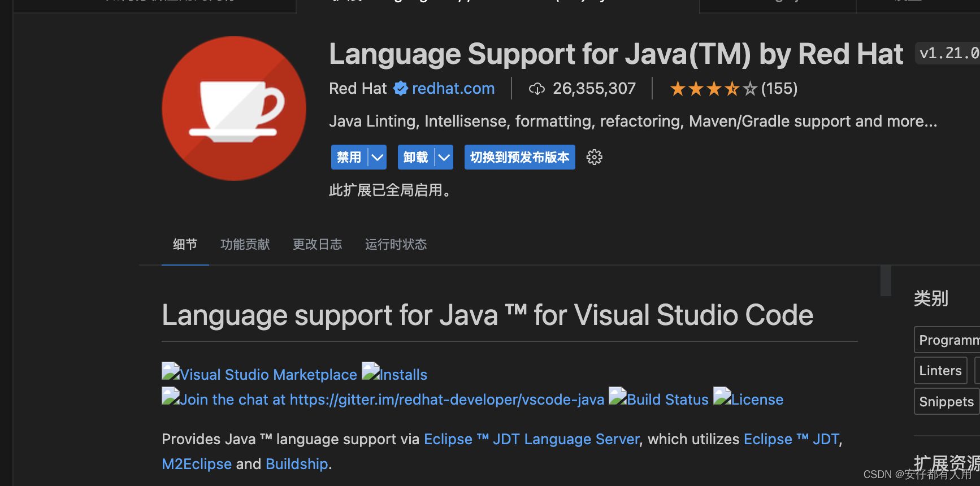Open the M2Eclipse link
The width and height of the screenshot is (980, 486).
tap(197, 464)
